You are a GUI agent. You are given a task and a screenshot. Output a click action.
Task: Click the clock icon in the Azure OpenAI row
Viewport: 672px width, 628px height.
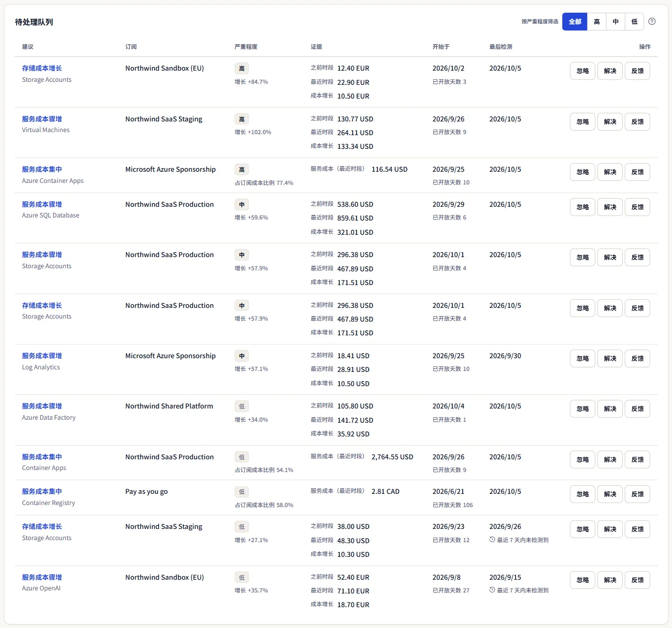[492, 590]
